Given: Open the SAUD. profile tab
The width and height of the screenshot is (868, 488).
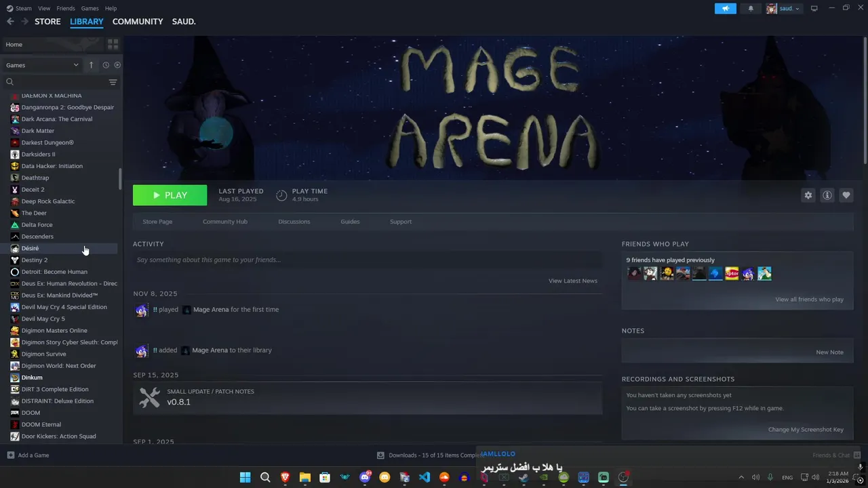Looking at the screenshot, I should coord(184,22).
